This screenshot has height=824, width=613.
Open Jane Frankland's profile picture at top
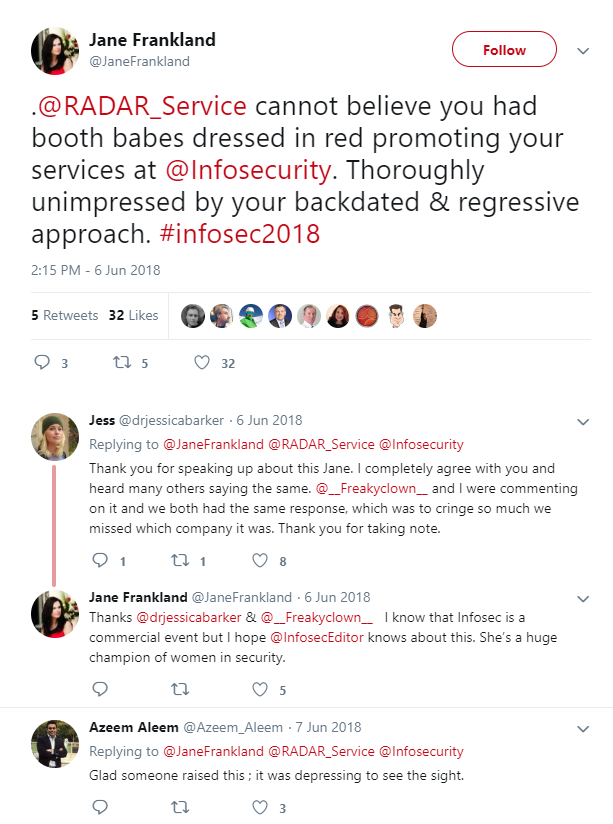point(54,51)
